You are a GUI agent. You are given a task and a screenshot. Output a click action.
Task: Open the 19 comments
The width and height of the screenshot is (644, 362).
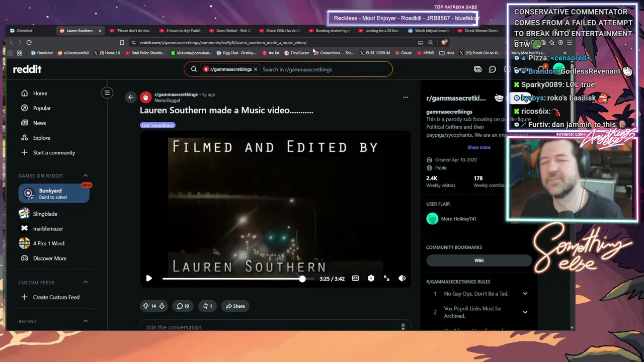click(183, 306)
